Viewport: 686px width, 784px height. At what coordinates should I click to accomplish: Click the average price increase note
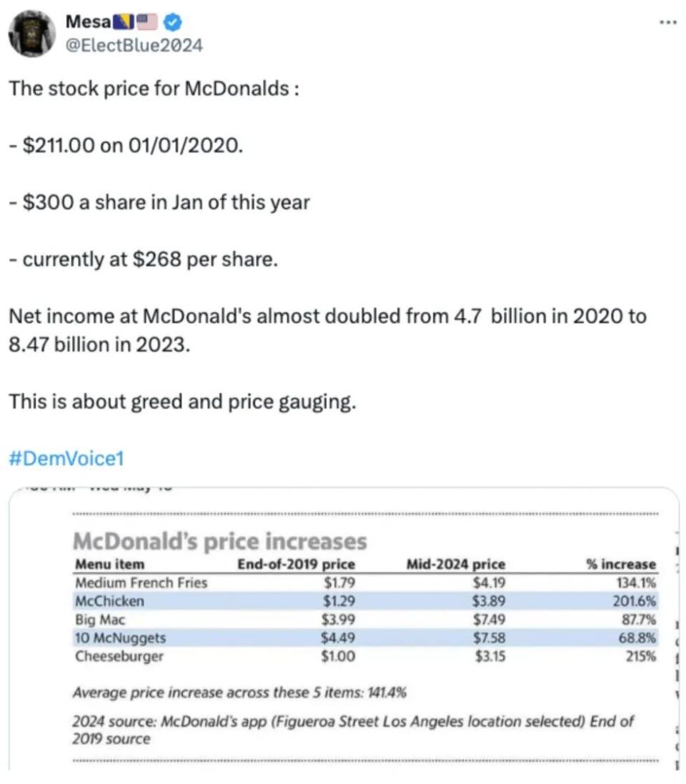click(x=239, y=692)
